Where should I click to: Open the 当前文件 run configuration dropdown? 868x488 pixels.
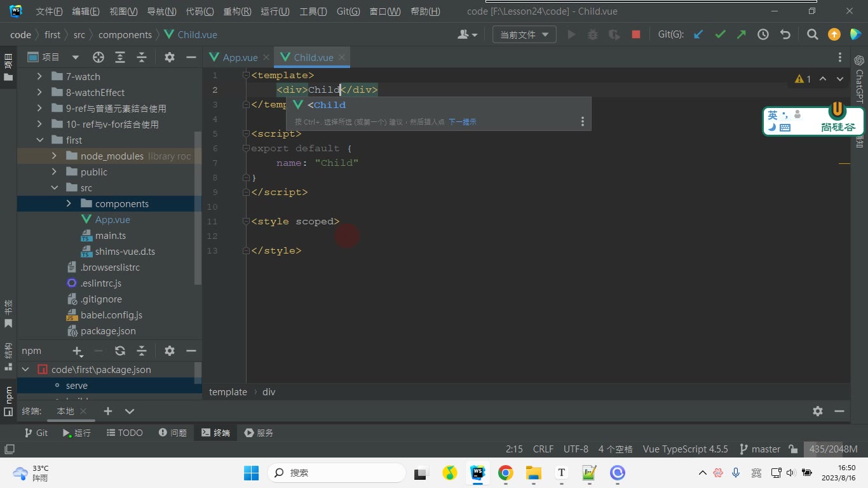pos(524,35)
